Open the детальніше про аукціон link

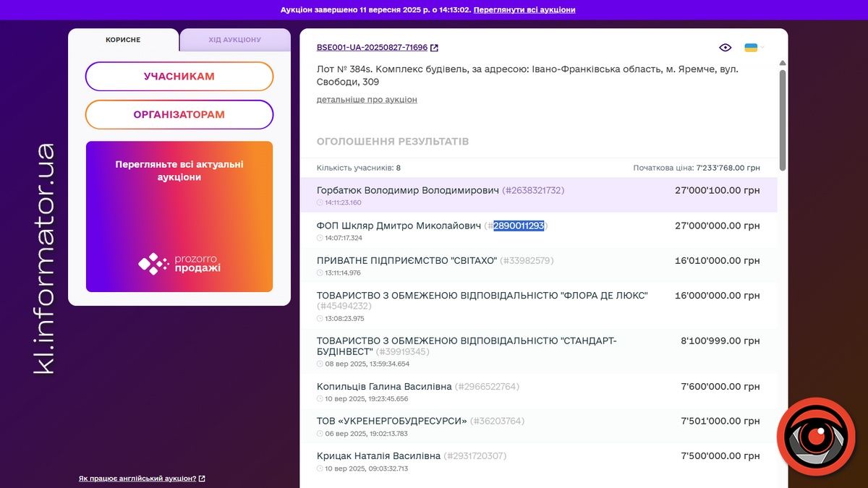coord(367,100)
